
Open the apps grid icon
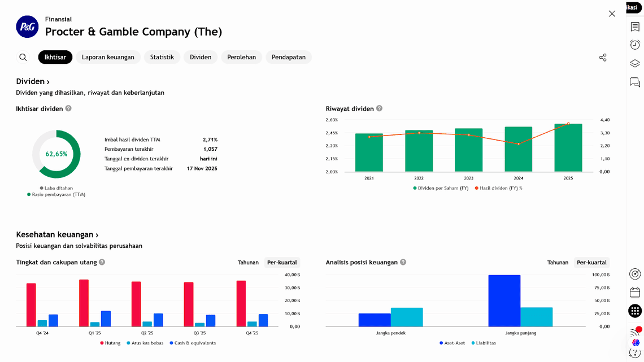point(635,311)
